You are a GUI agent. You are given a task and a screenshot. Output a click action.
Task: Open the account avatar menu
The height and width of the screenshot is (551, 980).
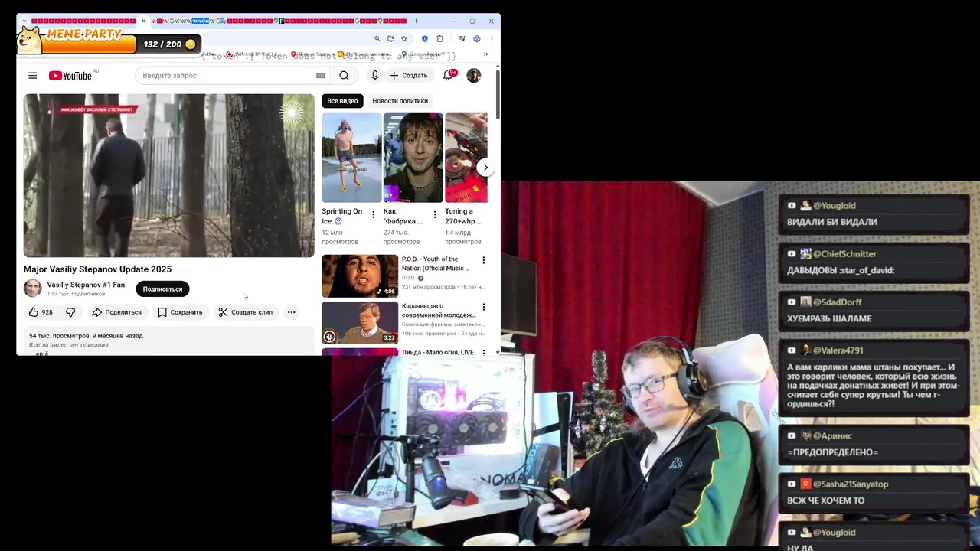474,75
